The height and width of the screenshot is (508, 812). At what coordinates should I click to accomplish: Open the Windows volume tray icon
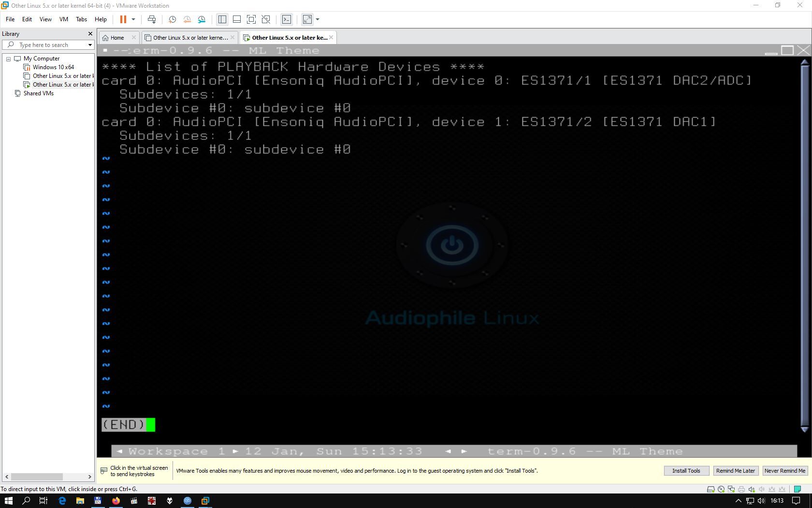(x=761, y=501)
